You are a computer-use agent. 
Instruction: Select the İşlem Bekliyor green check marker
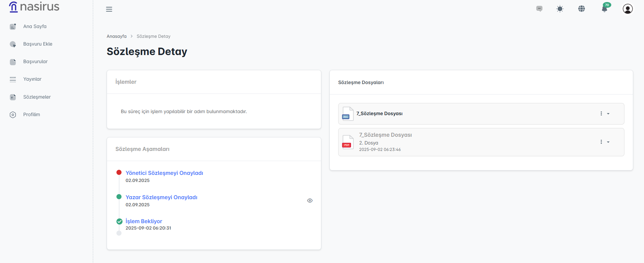(x=119, y=221)
